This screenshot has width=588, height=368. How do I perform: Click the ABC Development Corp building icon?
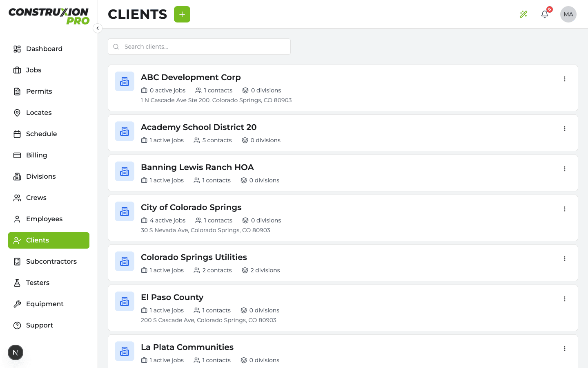pos(125,81)
